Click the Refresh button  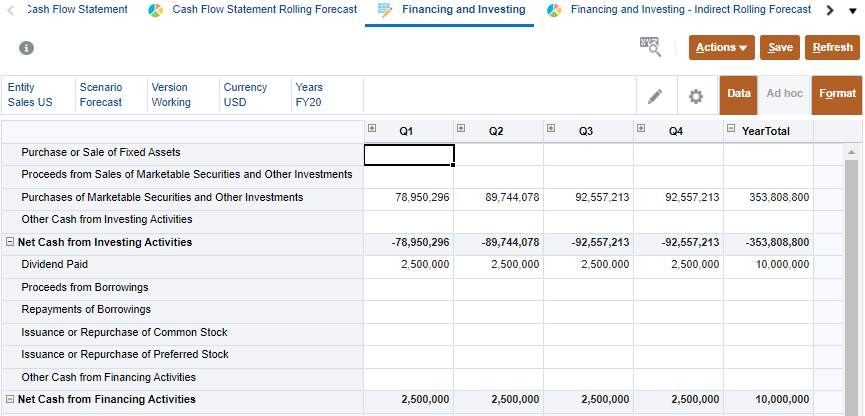click(x=832, y=47)
